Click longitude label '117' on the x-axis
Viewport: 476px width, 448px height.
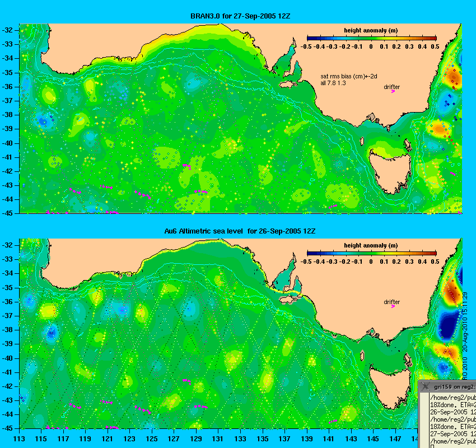pos(63,439)
